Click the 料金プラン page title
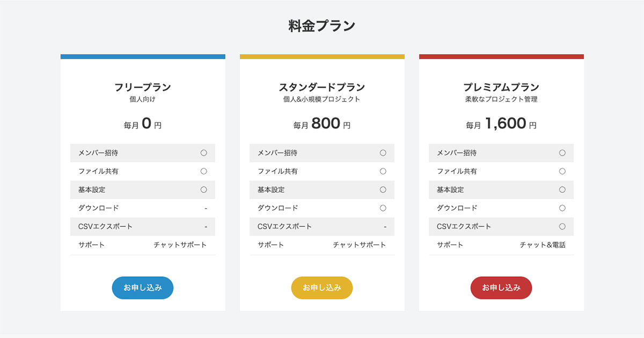Image resolution: width=644 pixels, height=338 pixels. (321, 26)
